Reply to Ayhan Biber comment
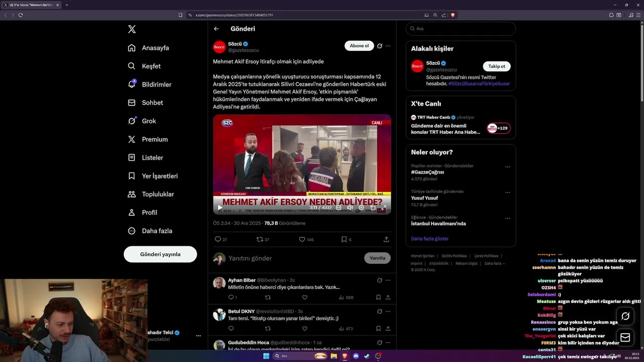The width and height of the screenshot is (644, 362). [232, 298]
